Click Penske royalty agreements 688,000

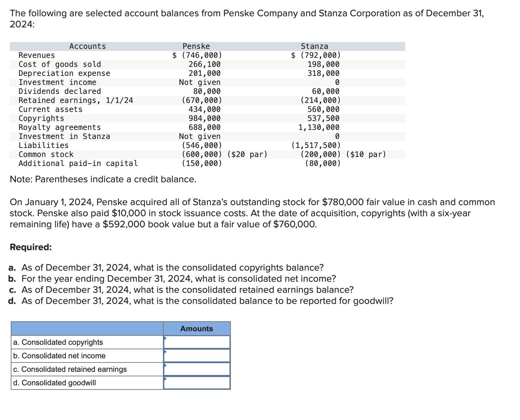[205, 127]
